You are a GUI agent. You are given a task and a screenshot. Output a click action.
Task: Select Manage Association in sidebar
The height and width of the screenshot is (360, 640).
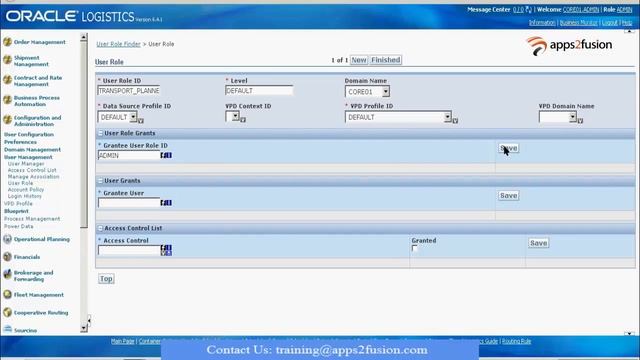pyautogui.click(x=33, y=177)
